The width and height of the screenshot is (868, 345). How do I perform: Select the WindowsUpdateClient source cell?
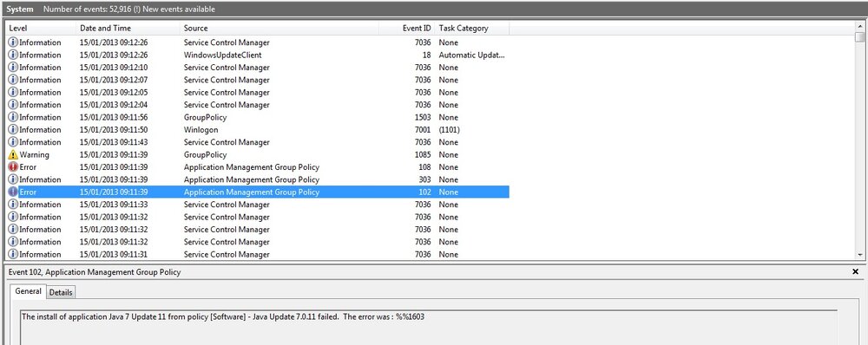click(x=222, y=55)
